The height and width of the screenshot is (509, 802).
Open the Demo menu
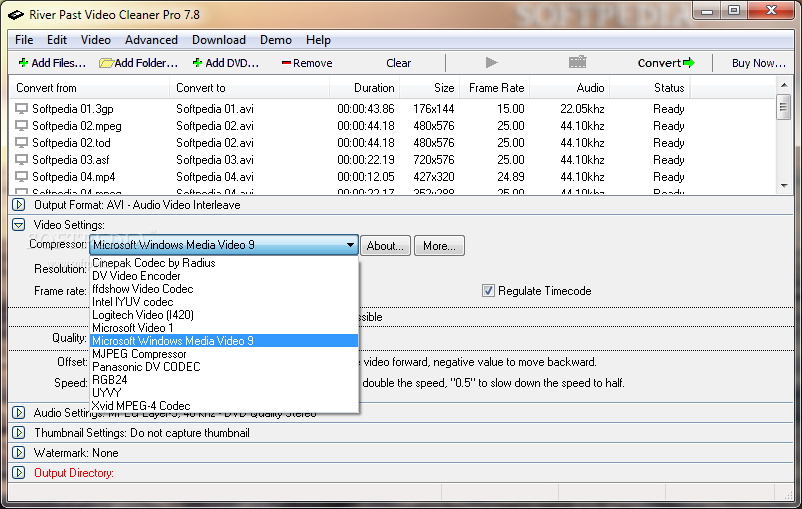click(x=276, y=40)
